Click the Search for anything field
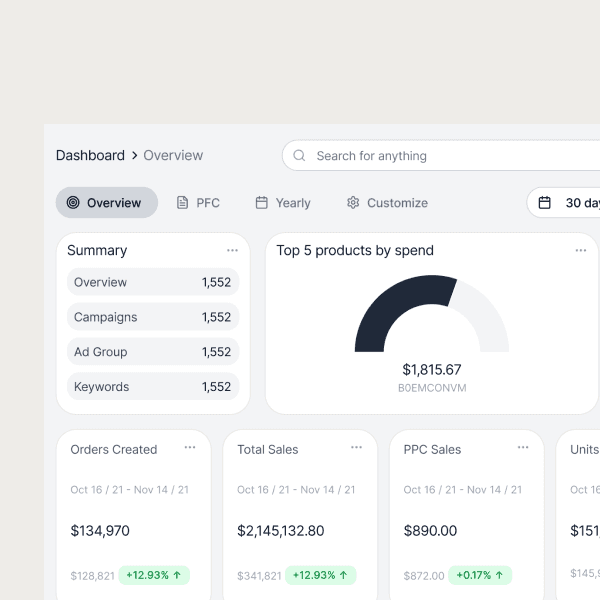Viewport: 600px width, 600px height. click(x=441, y=155)
